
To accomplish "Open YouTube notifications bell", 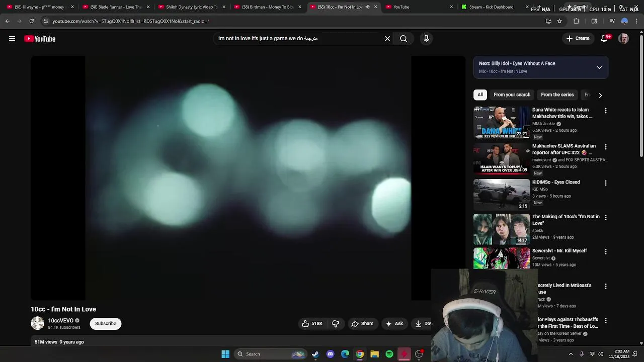I will tap(604, 39).
